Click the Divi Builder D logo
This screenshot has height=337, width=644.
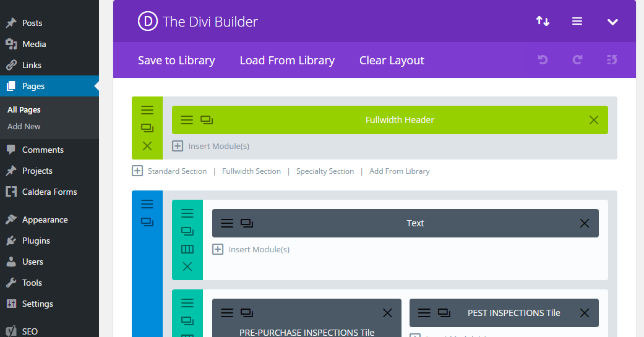(x=148, y=22)
